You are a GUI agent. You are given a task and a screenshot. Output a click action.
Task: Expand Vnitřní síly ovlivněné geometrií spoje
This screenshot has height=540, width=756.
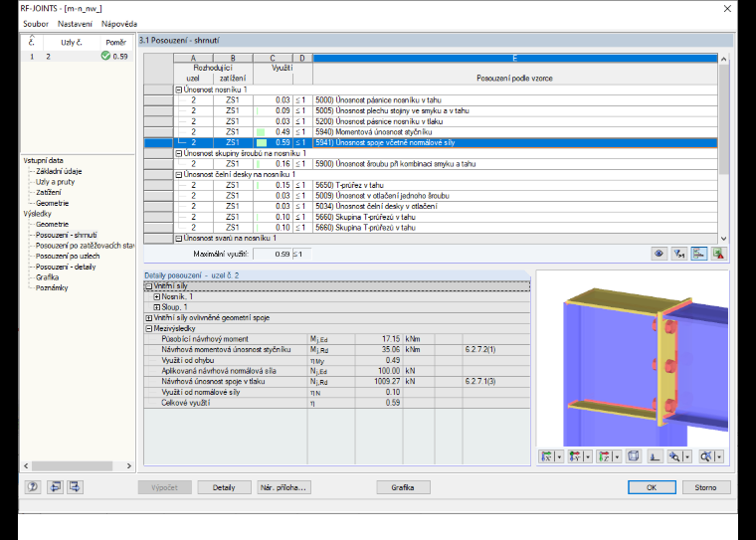pyautogui.click(x=149, y=317)
